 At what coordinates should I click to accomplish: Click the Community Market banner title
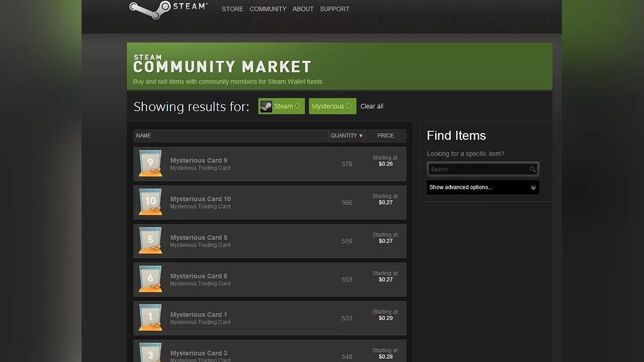pyautogui.click(x=222, y=64)
